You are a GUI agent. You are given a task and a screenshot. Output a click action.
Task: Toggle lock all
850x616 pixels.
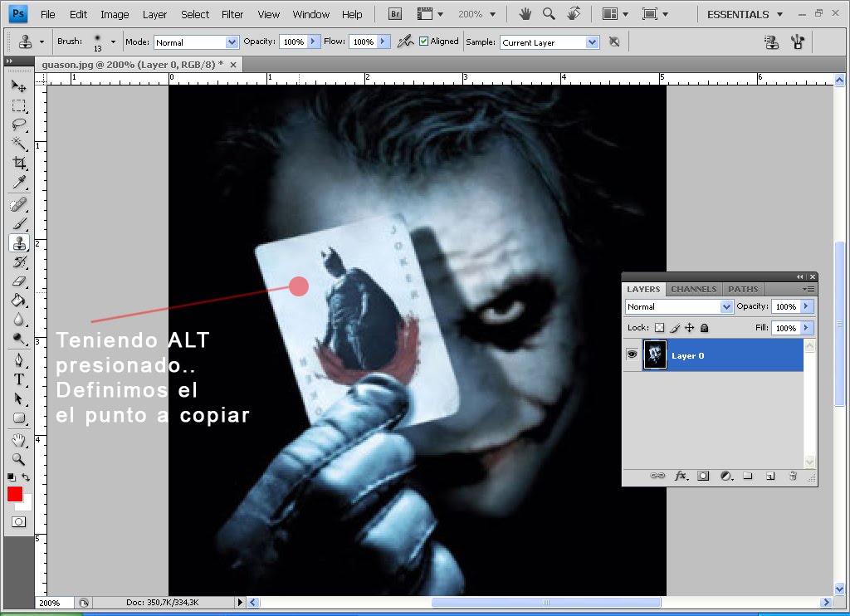[704, 328]
